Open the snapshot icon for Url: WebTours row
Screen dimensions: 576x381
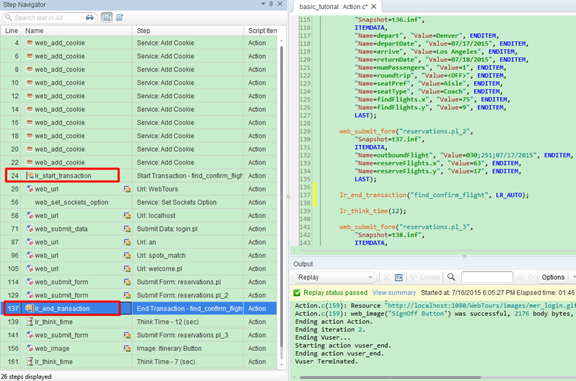pyautogui.click(x=127, y=189)
